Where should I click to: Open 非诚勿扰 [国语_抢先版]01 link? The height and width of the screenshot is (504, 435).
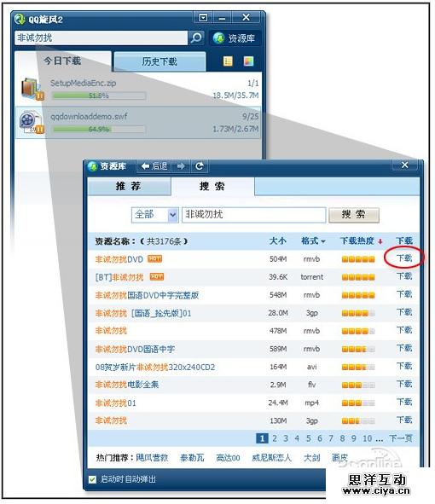143,313
